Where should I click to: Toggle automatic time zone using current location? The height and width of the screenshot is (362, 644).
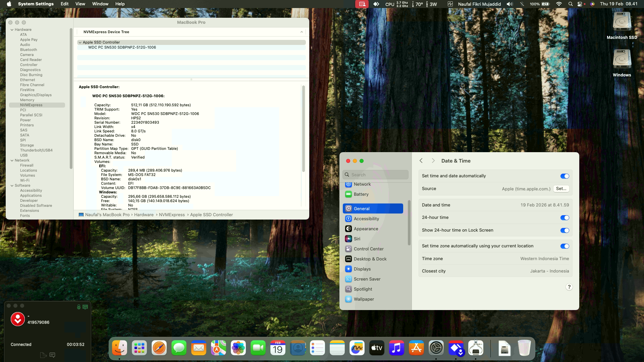coord(565,246)
